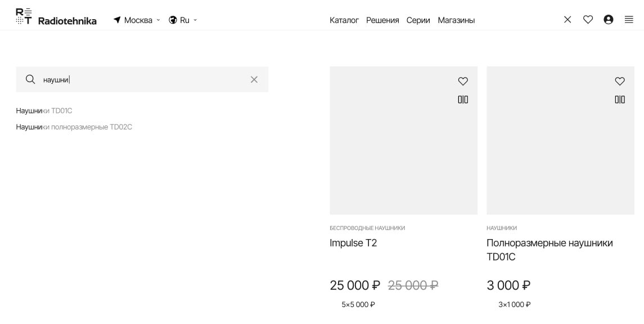Open the Каталог menu
Image resolution: width=644 pixels, height=324 pixels.
(344, 20)
